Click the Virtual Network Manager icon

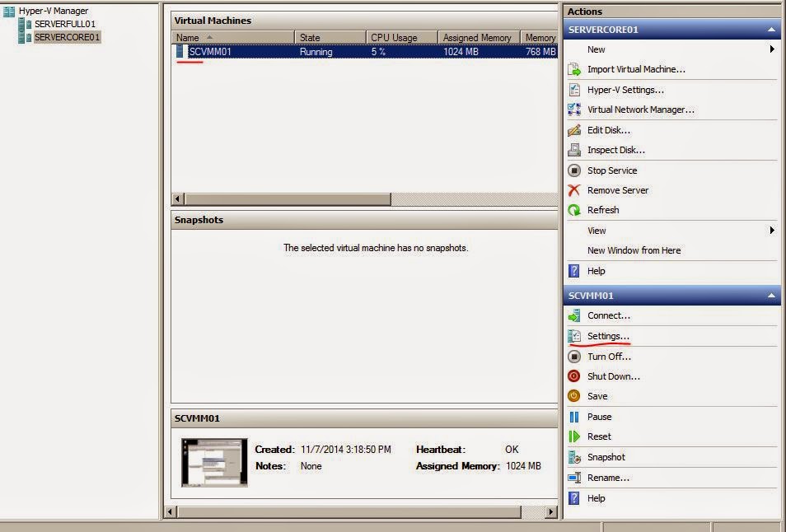coord(574,110)
